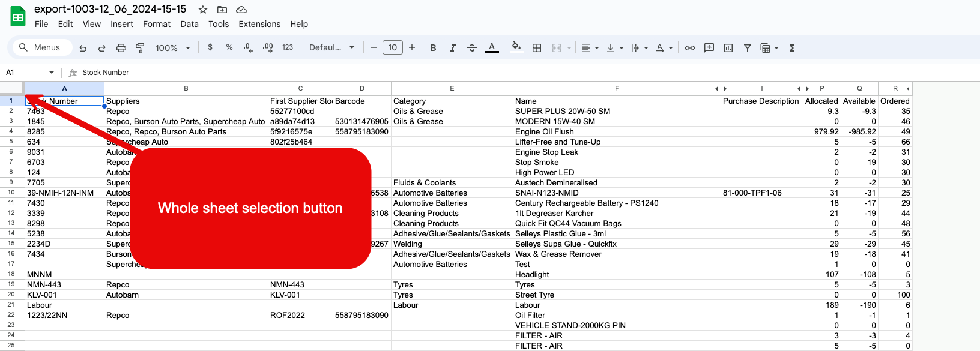Insert a chart
The width and height of the screenshot is (980, 351).
coord(728,48)
